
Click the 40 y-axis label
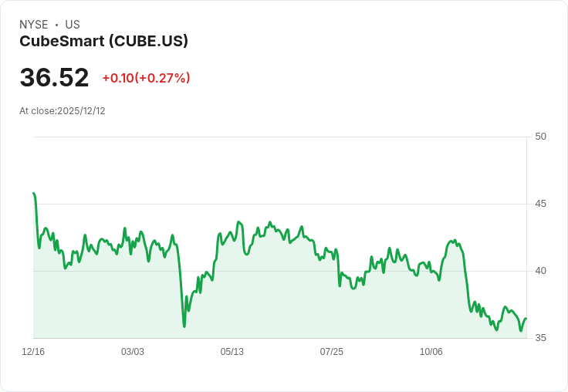540,271
